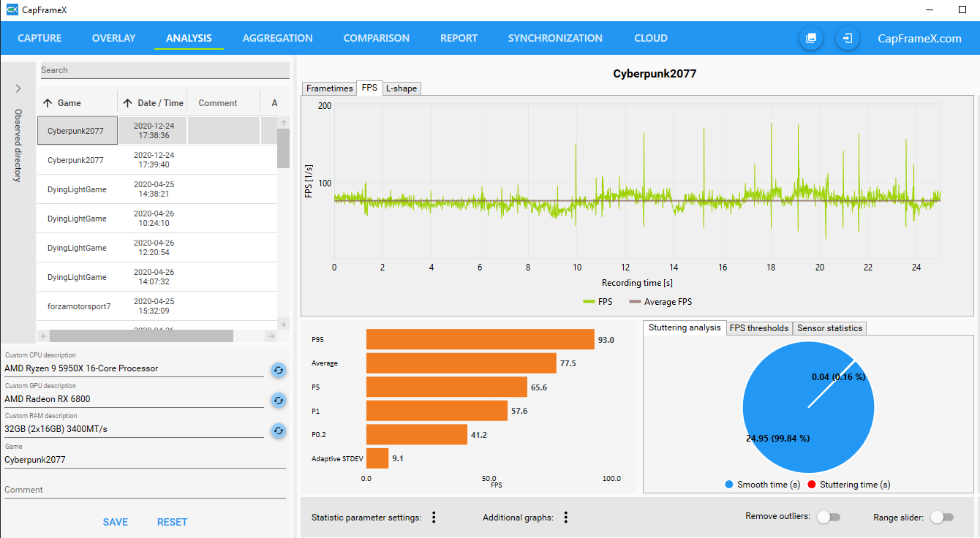The image size is (980, 538).
Task: Refresh the custom GPU description
Action: pyautogui.click(x=278, y=401)
